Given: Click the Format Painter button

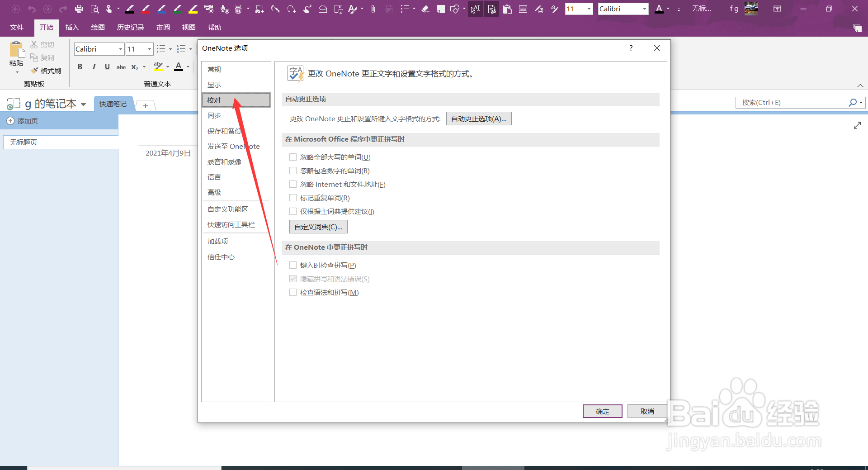Looking at the screenshot, I should coord(46,71).
